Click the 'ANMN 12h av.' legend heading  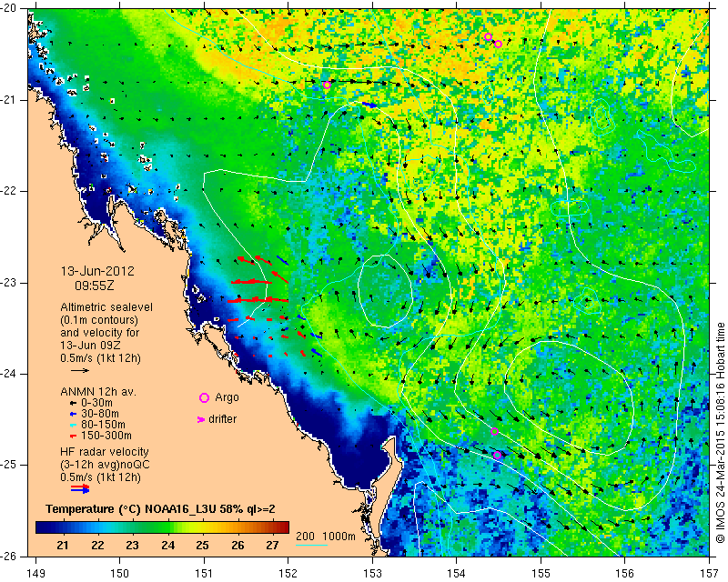click(x=98, y=392)
